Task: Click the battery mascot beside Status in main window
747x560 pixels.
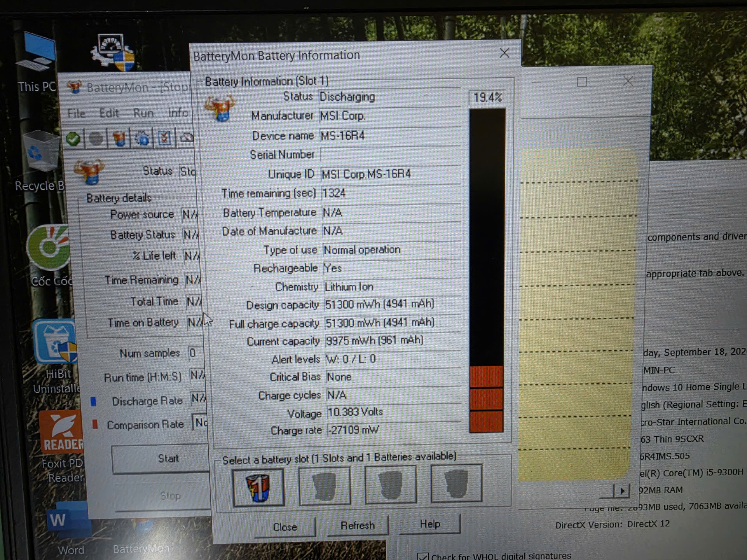Action: click(x=89, y=172)
